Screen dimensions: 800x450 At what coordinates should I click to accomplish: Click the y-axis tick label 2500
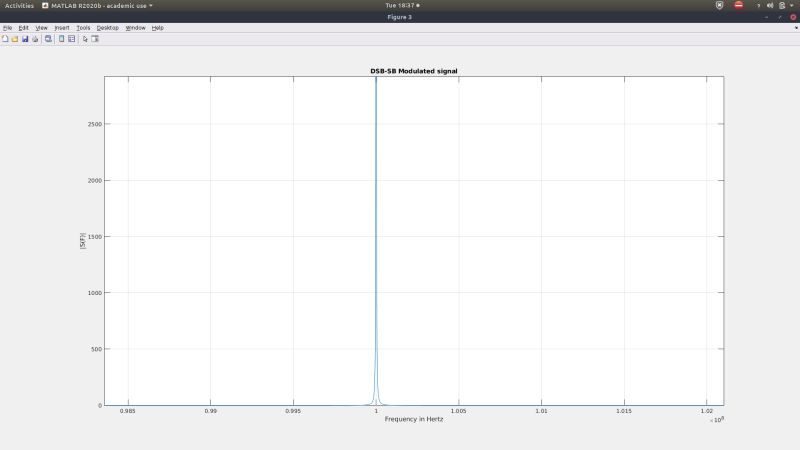pyautogui.click(x=95, y=124)
